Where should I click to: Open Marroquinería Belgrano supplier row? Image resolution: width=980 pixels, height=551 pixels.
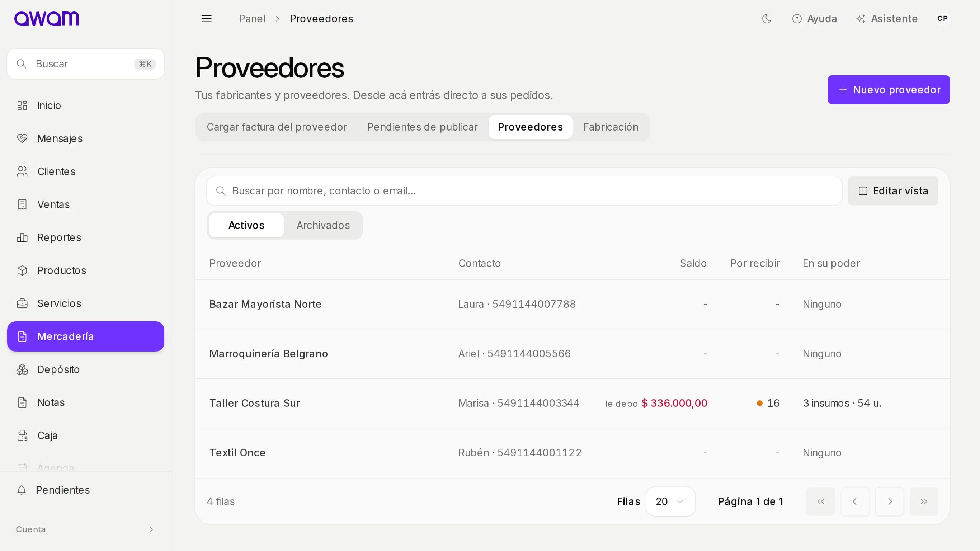(572, 353)
